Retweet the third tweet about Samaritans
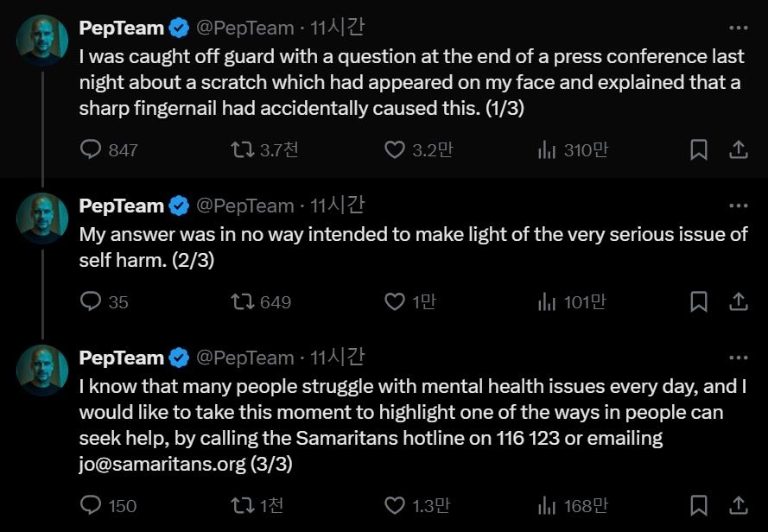Image resolution: width=768 pixels, height=532 pixels. pos(243,505)
